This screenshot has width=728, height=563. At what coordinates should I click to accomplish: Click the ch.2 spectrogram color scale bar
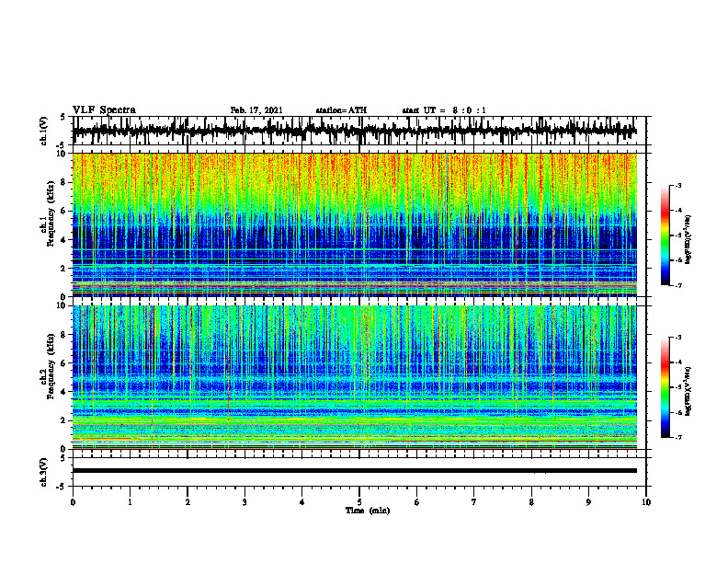click(665, 387)
